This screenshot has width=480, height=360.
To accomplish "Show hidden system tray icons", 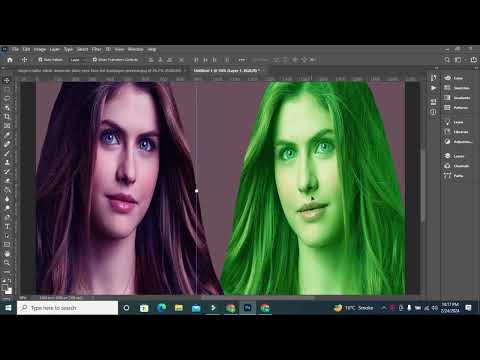I will click(x=384, y=308).
